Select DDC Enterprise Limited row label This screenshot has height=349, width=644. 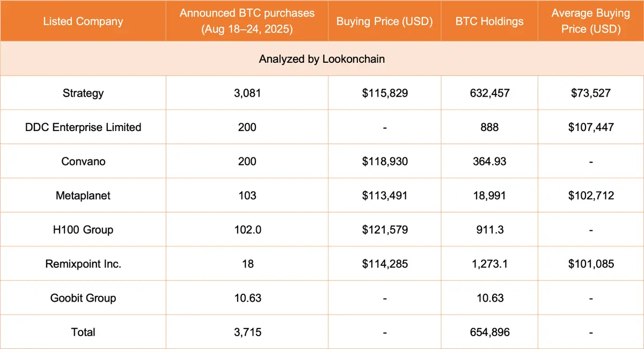tap(83, 127)
